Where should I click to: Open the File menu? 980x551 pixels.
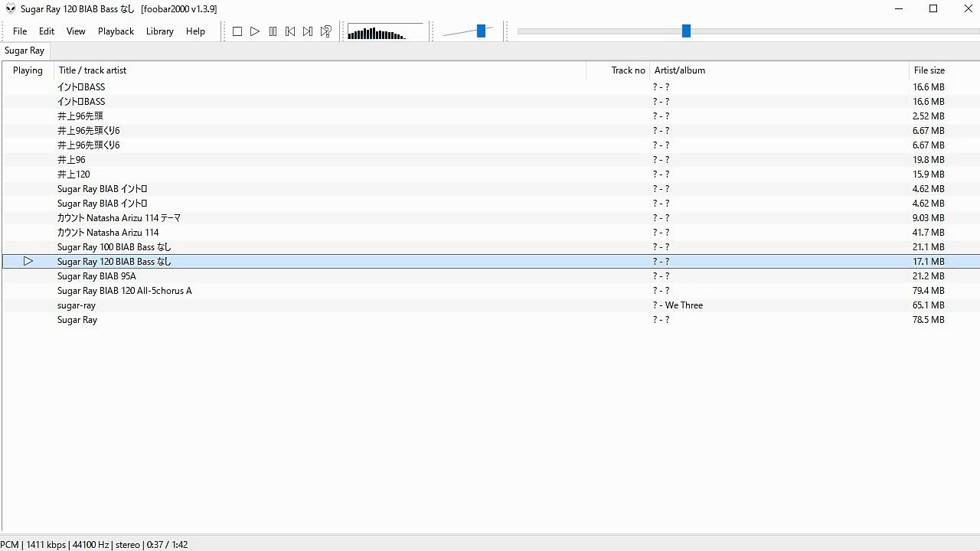pyautogui.click(x=20, y=31)
